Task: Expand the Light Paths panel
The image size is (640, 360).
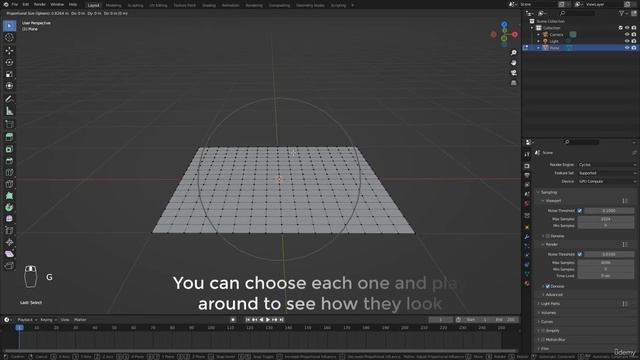Action: coord(549,304)
